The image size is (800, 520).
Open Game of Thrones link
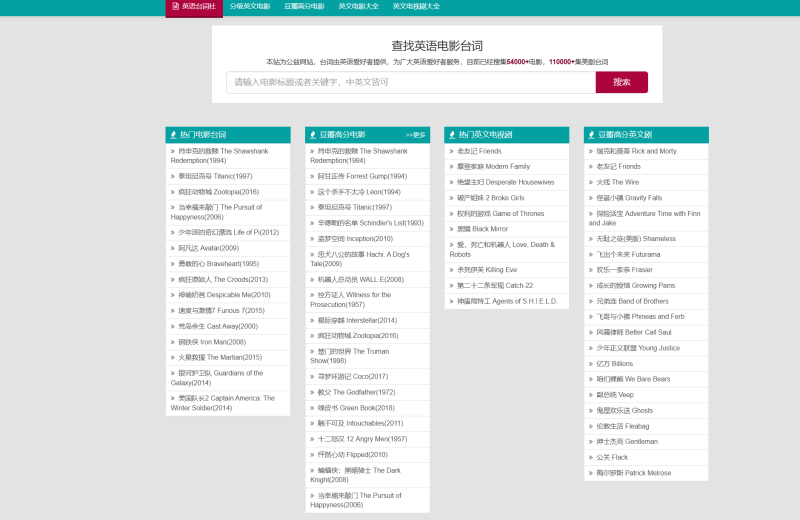[501, 214]
